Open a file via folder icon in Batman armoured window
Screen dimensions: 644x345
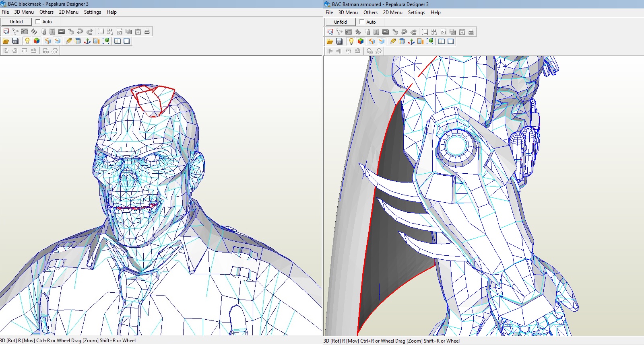(x=330, y=41)
